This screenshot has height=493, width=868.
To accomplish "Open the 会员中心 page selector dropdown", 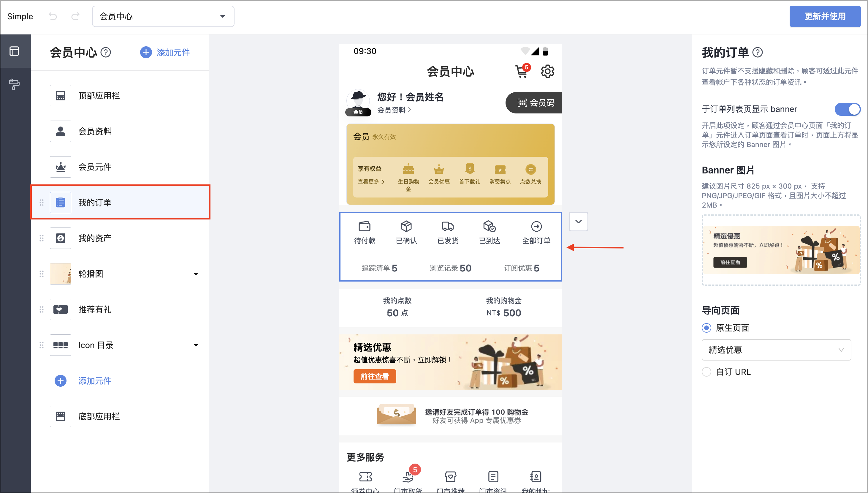I will [x=163, y=16].
